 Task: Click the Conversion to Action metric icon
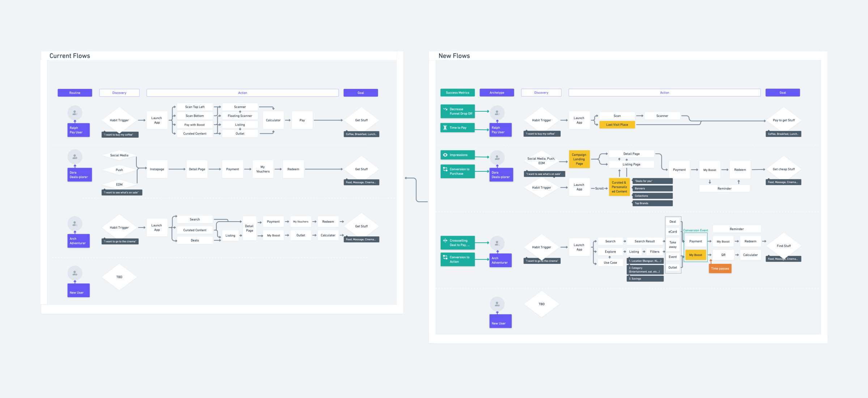pyautogui.click(x=445, y=257)
